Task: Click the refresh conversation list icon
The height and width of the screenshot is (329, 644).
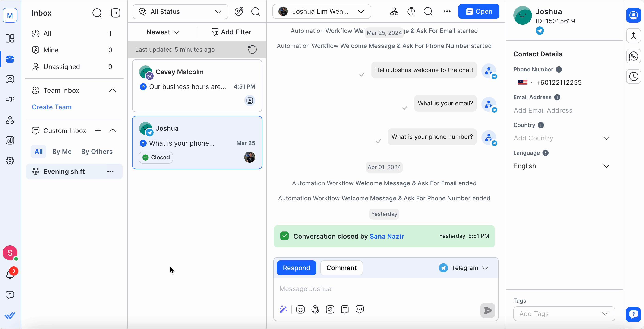Action: 252,50
